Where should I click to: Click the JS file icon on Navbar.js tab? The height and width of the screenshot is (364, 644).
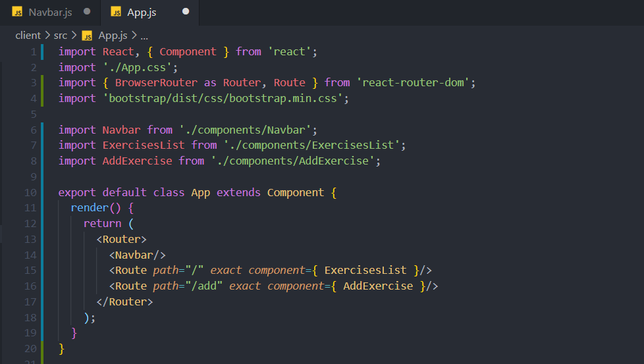click(x=17, y=12)
